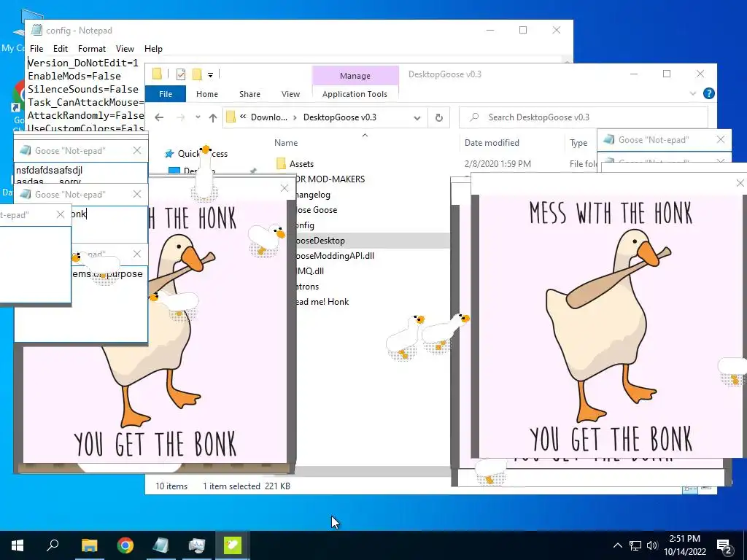Screen dimensions: 747x560
Task: Open the Notepad Format menu
Action: (92, 49)
